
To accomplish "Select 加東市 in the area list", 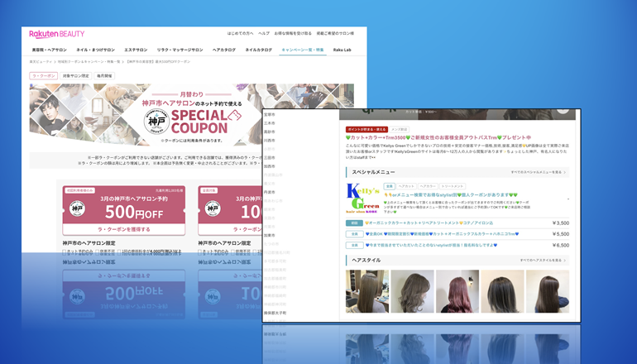I will click(270, 235).
